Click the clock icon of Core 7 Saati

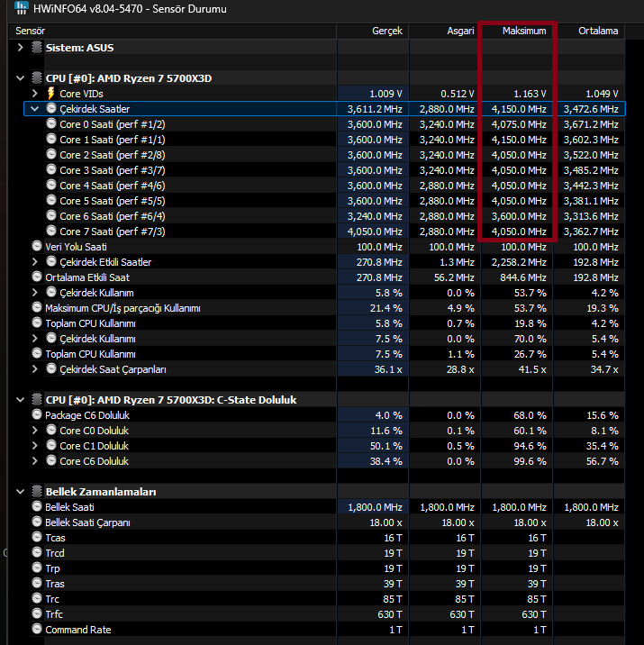point(51,231)
